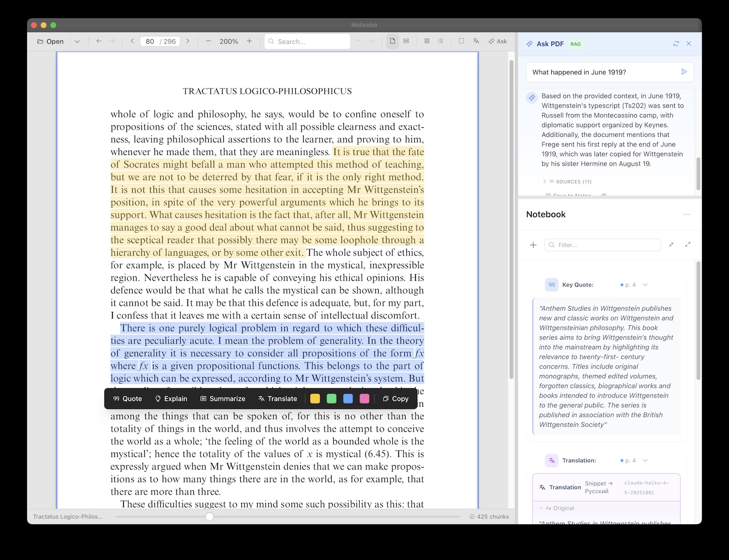The height and width of the screenshot is (560, 729).
Task: Highlight selection with the green swatch
Action: point(331,398)
